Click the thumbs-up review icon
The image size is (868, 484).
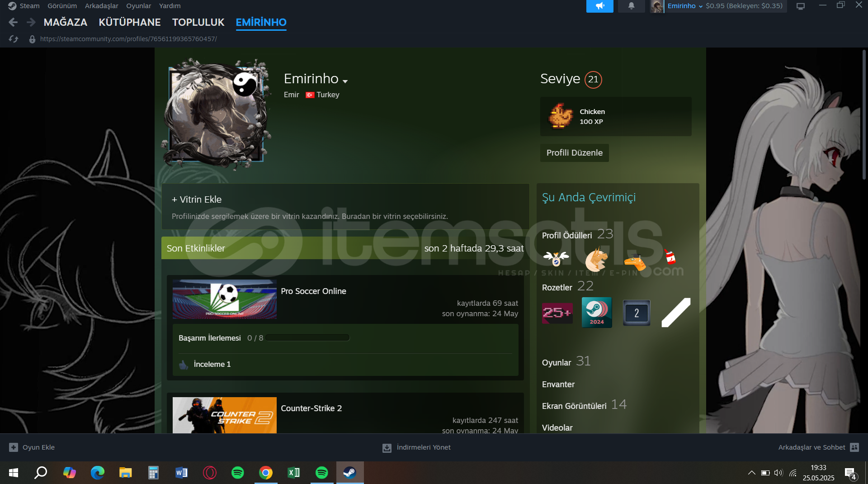coord(184,365)
